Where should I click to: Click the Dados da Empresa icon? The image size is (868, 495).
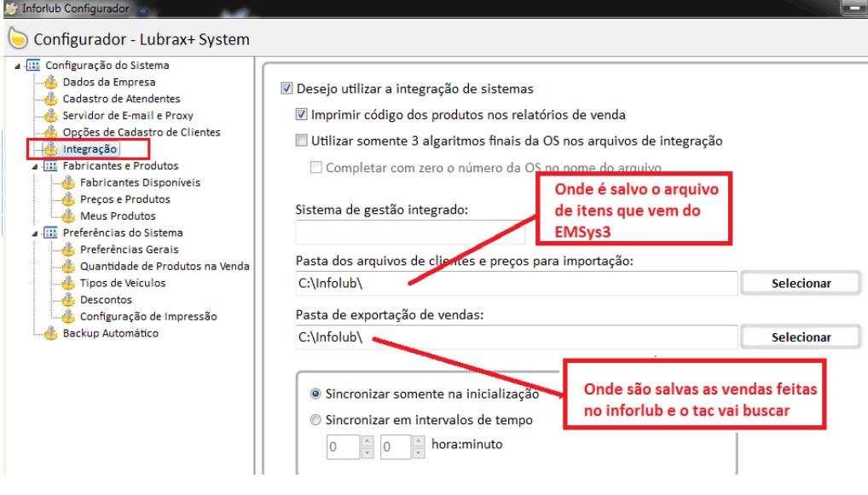51,82
